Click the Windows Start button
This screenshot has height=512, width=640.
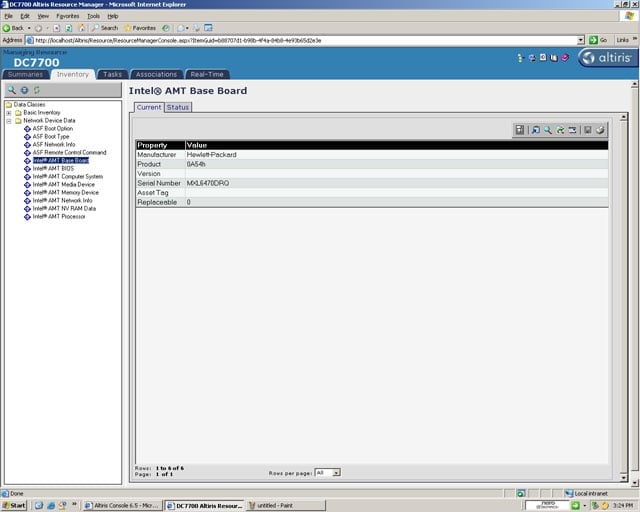pos(14,505)
